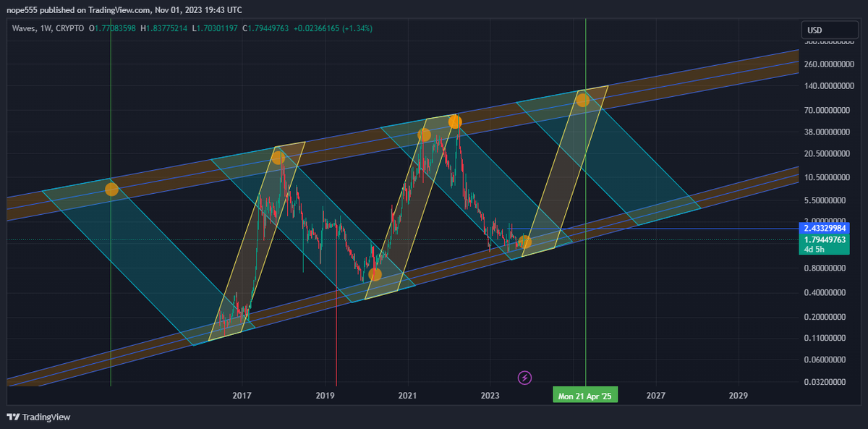Select the orange marker on the leftmost green line
868x429 pixels.
111,190
